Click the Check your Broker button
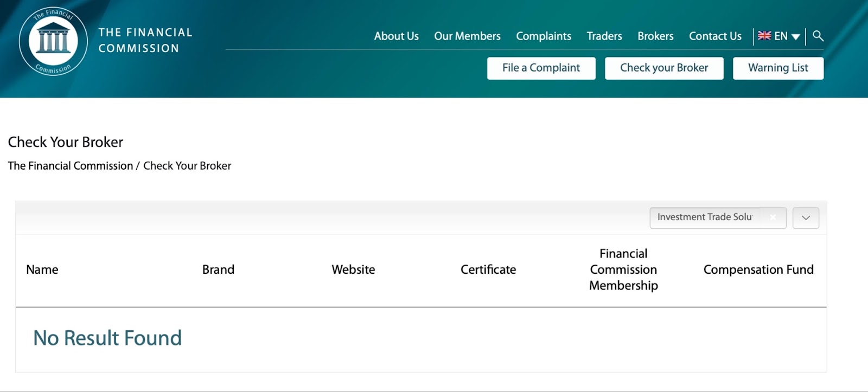The width and height of the screenshot is (868, 392). point(664,68)
